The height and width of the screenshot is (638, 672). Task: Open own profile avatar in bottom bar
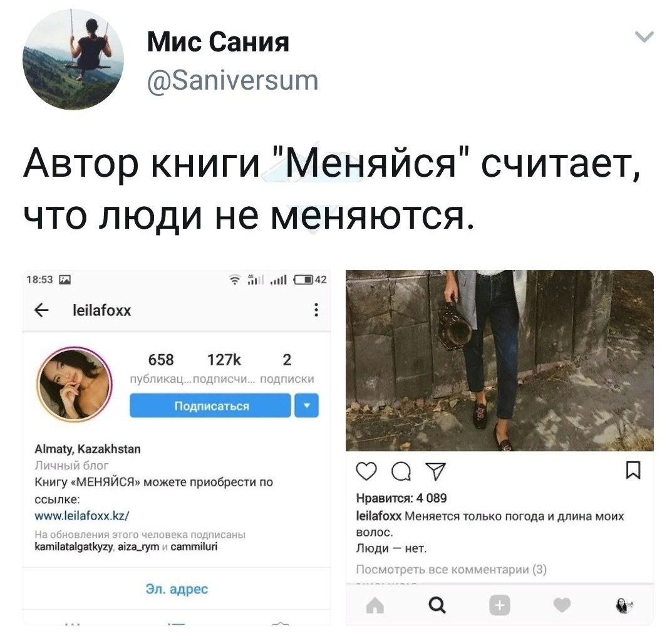624,605
